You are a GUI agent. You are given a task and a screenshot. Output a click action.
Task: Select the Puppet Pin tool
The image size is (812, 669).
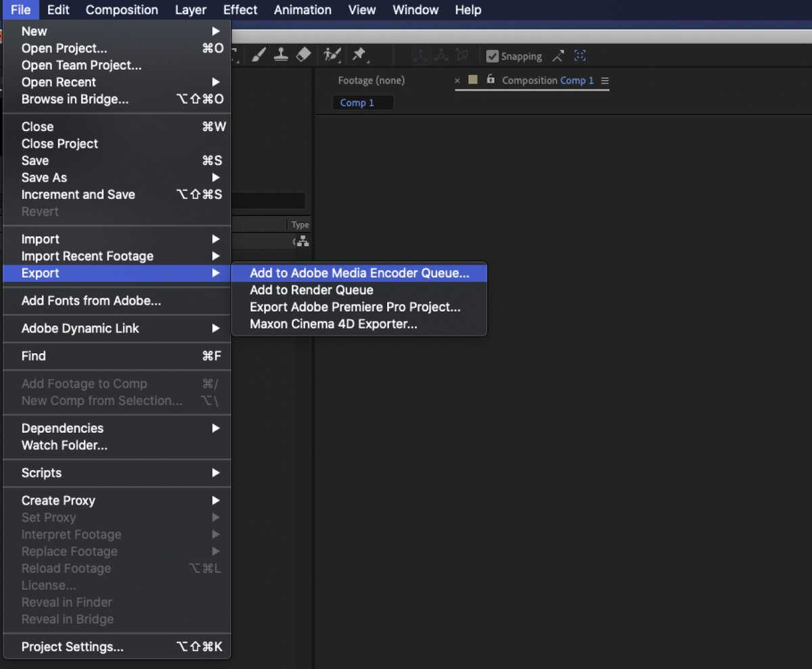359,55
